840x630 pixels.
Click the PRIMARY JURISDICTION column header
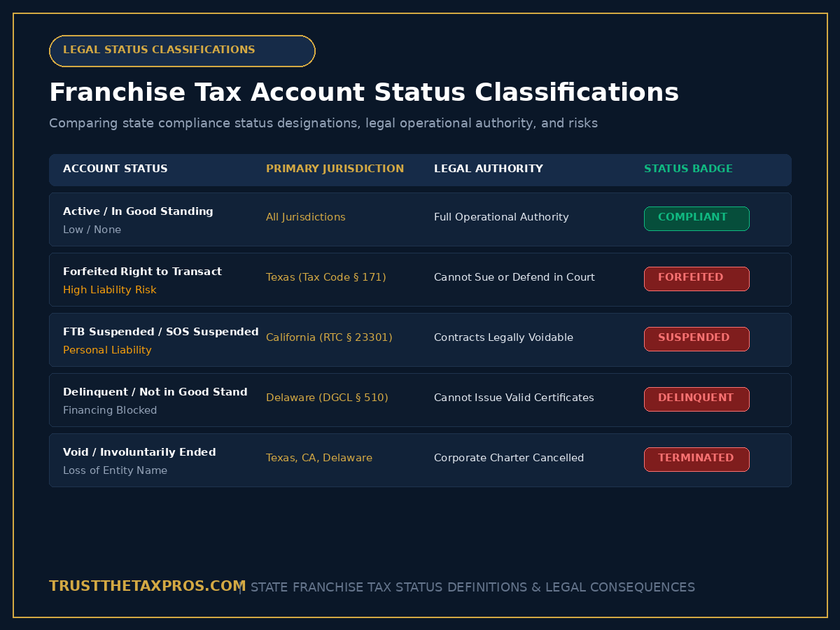[335, 169]
